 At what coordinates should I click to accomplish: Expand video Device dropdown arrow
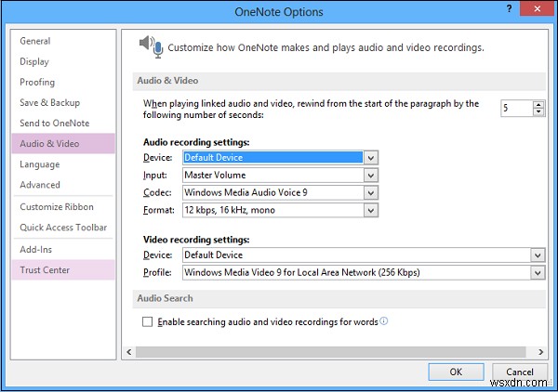click(x=538, y=255)
